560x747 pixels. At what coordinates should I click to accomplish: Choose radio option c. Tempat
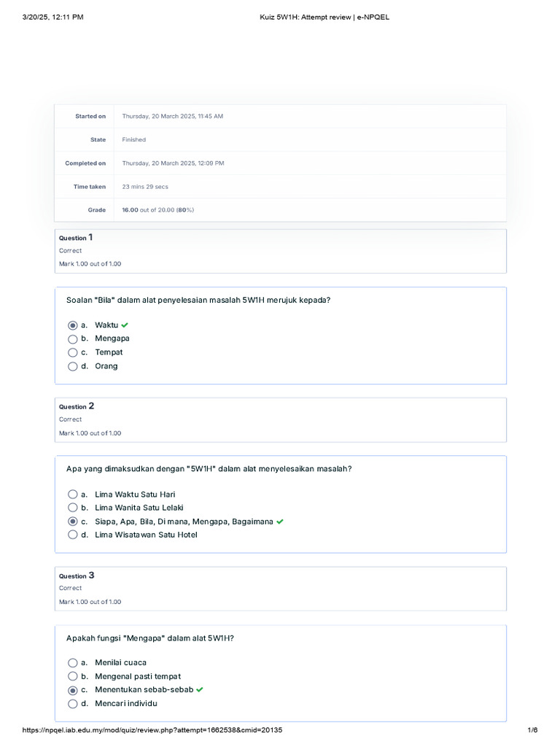[x=73, y=352]
